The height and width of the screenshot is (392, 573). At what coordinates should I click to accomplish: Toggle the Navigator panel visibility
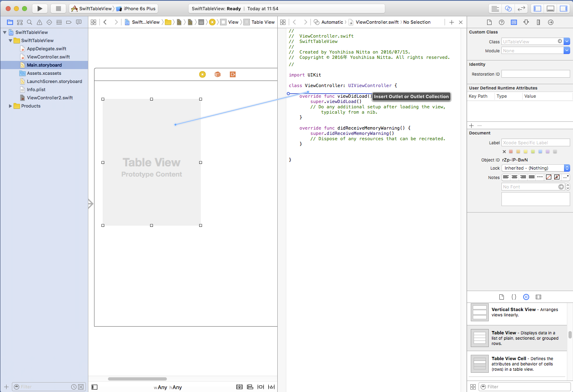point(537,9)
